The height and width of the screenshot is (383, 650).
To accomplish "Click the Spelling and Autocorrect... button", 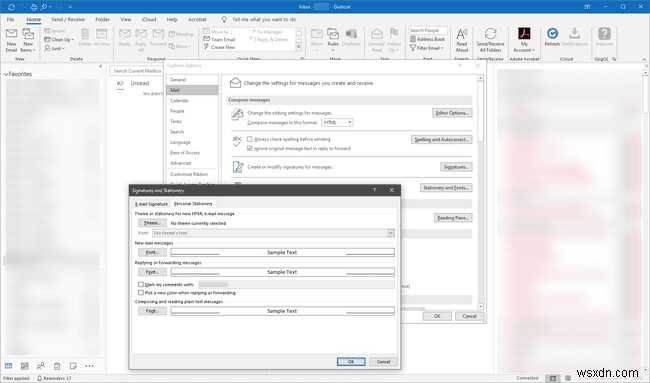I will pyautogui.click(x=441, y=140).
